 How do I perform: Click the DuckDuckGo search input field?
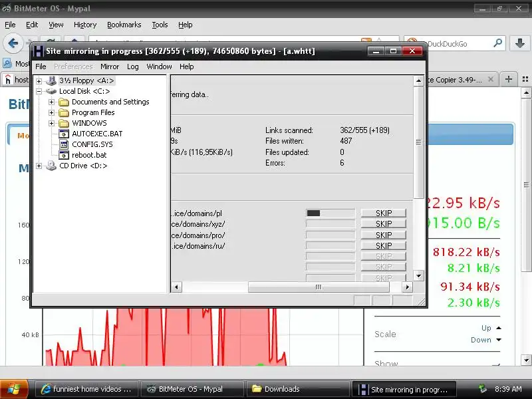[x=455, y=43]
